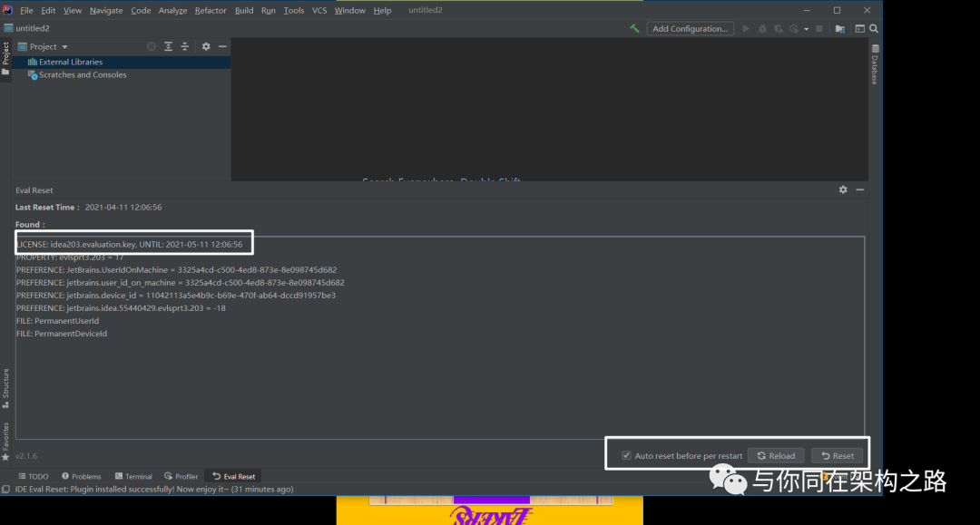
Task: Click Run with Coverage icon
Action: pos(779,29)
